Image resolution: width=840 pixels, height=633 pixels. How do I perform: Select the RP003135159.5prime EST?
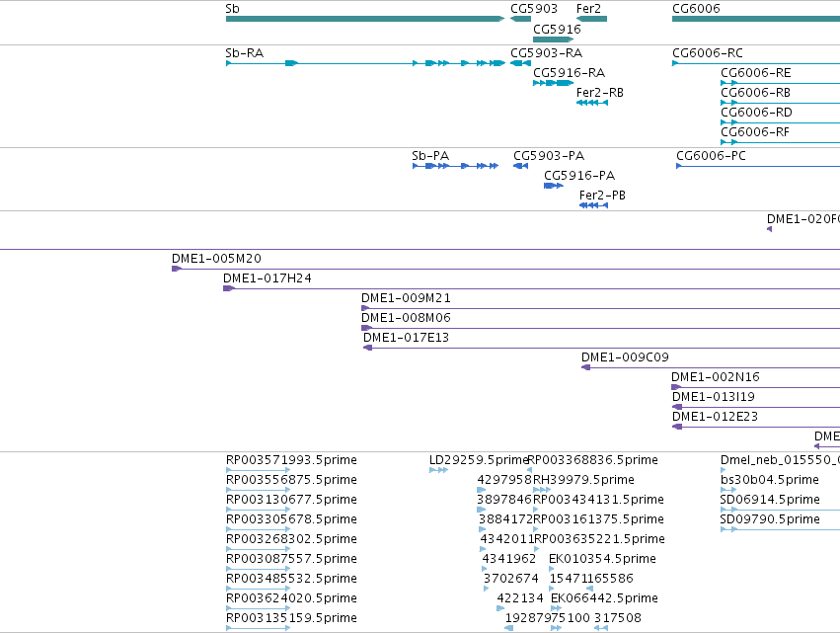tap(259, 628)
